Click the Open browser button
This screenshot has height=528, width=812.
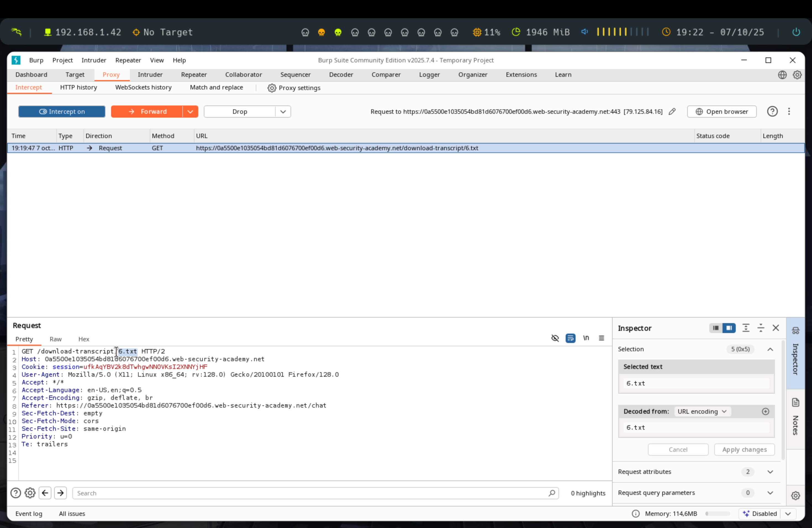click(x=722, y=112)
